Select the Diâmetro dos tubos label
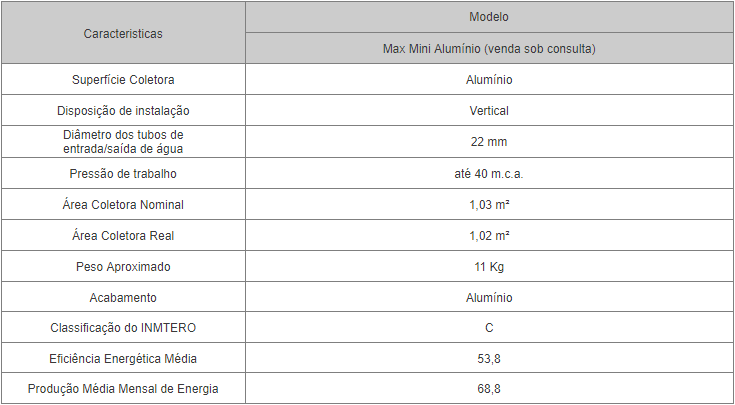This screenshot has width=735, height=405. point(123,142)
